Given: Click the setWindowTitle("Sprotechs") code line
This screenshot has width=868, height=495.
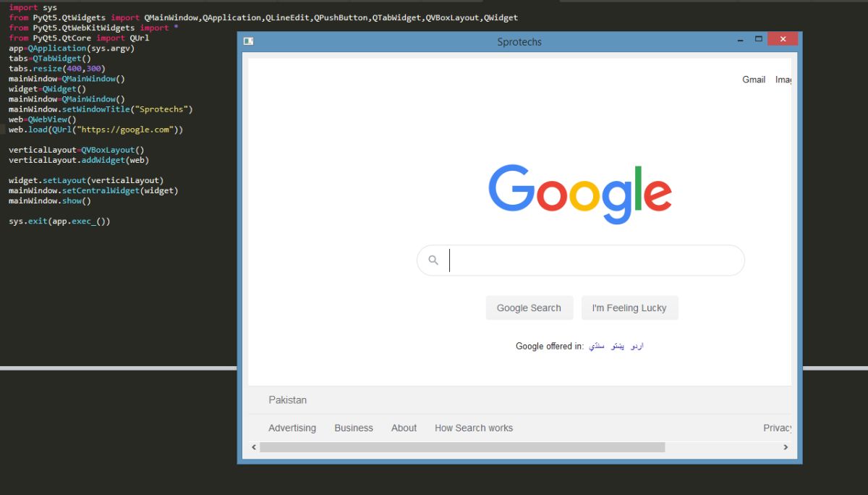Looking at the screenshot, I should (101, 109).
